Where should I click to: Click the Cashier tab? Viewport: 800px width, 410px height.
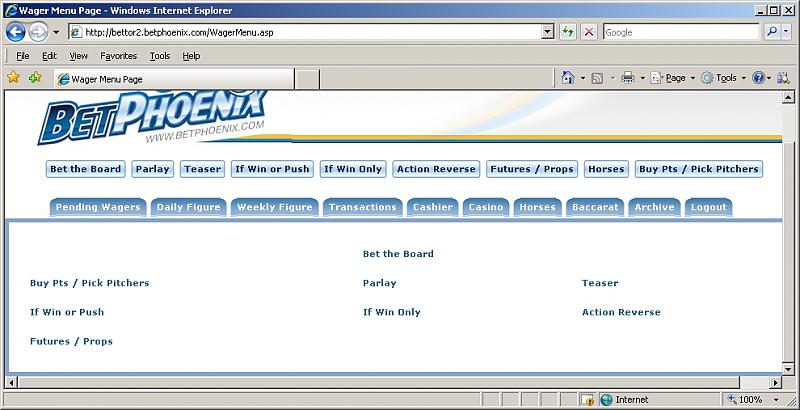433,207
